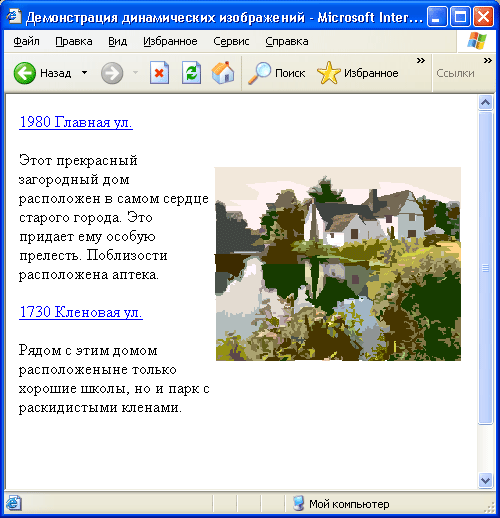Viewport: 500px width, 518px height.
Task: Open the Файл menu
Action: tap(26, 41)
